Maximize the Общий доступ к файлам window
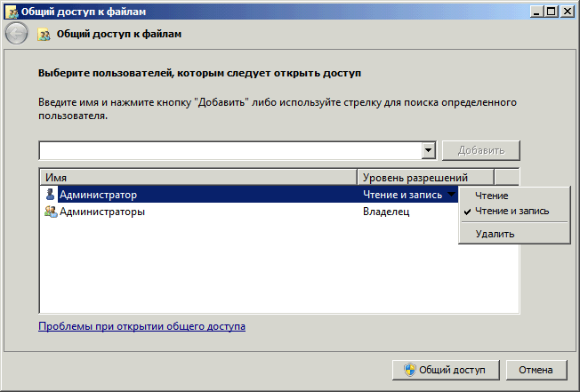580x392 pixels. [x=552, y=12]
